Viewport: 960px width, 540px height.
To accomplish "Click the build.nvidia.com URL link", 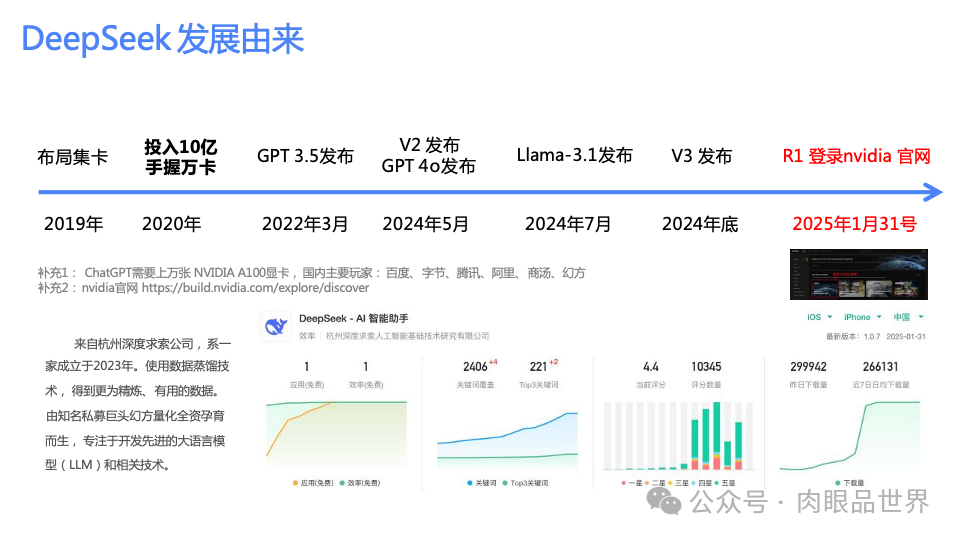I will coord(255,288).
